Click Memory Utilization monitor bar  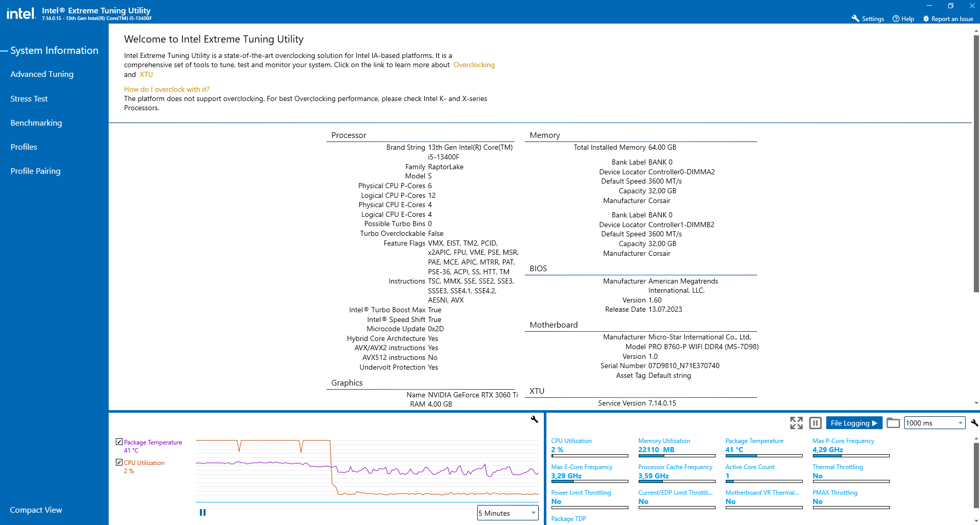pyautogui.click(x=677, y=456)
